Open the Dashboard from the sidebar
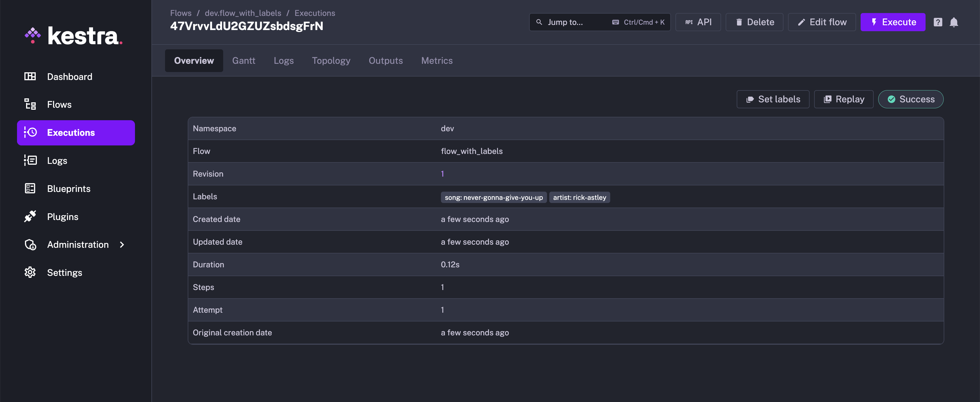 [x=69, y=77]
